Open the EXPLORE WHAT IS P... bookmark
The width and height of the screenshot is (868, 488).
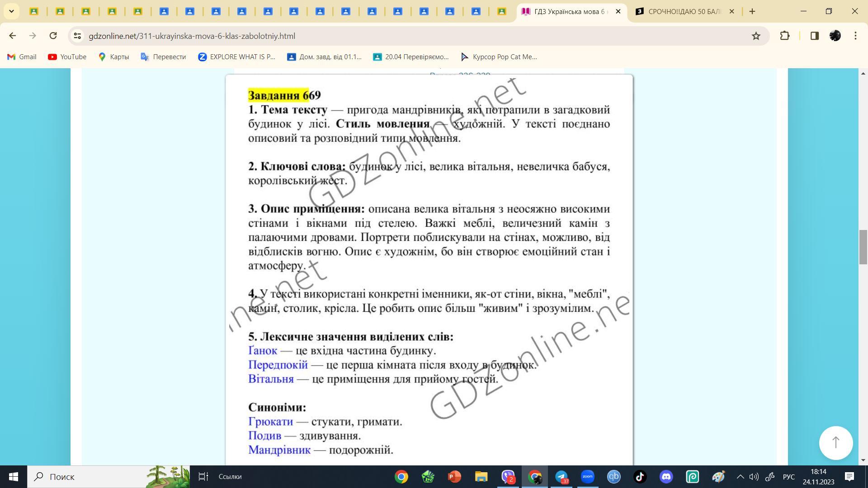(x=236, y=56)
